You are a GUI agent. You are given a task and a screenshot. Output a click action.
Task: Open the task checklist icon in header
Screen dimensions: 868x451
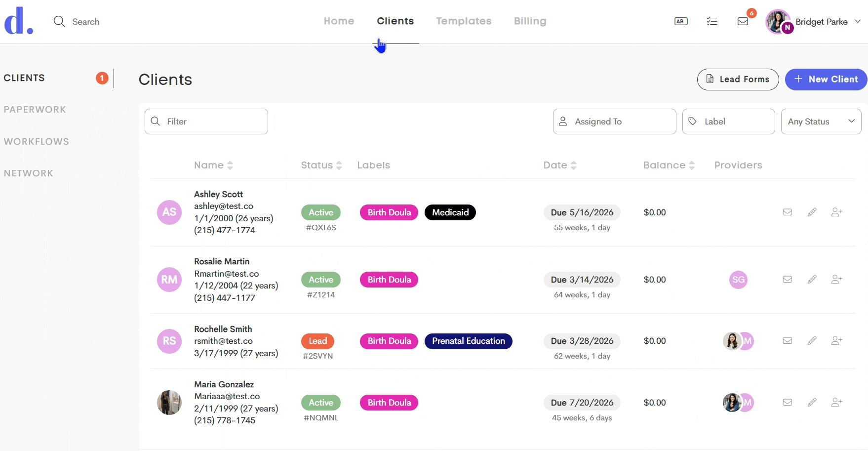(x=712, y=21)
